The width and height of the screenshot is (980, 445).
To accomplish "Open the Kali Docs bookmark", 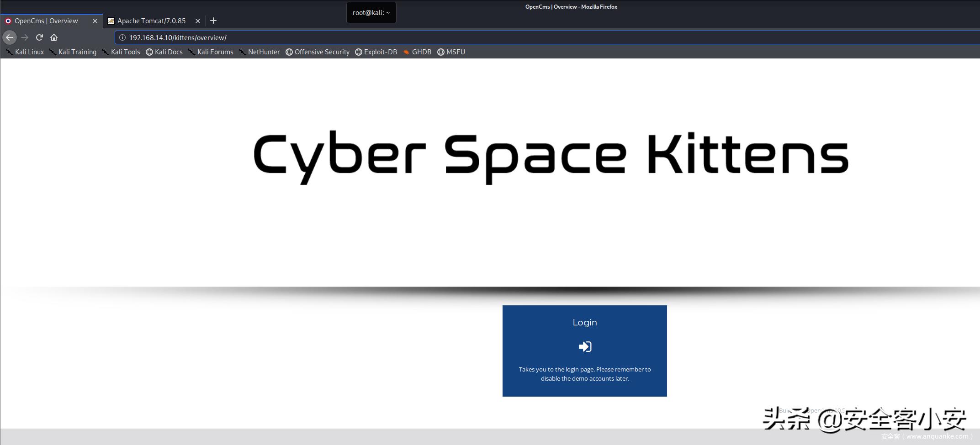I will pos(164,52).
